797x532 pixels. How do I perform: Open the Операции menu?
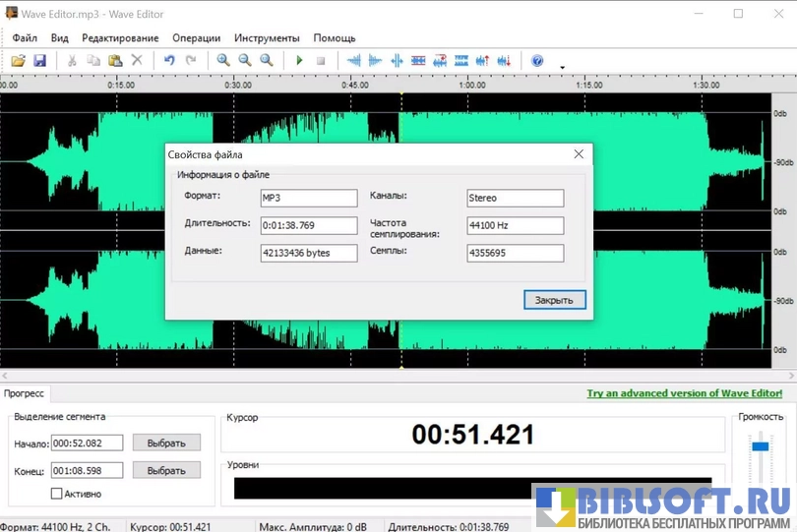(x=196, y=38)
